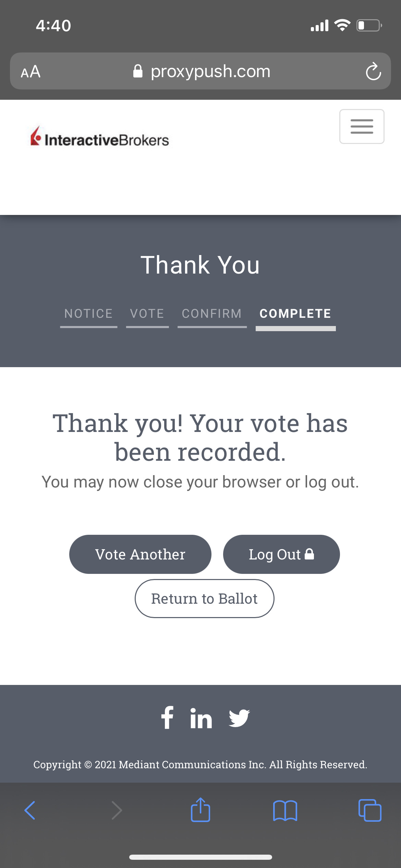Reload the page with refresh icon
Viewport: 401px width, 868px height.
tap(373, 72)
